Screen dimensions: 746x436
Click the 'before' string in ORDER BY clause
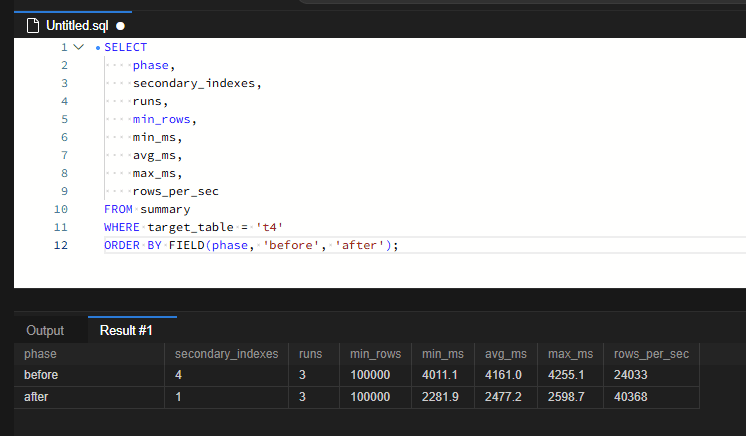click(291, 245)
